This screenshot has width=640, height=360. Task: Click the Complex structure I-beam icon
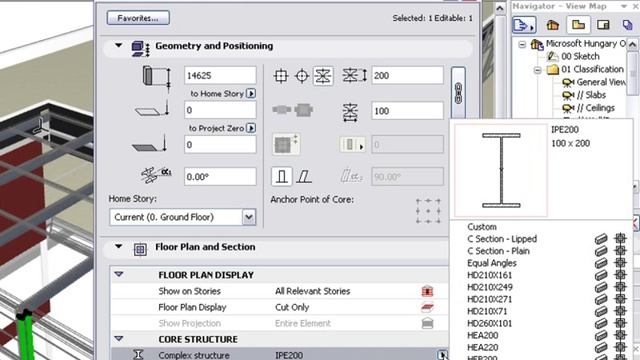point(138,354)
